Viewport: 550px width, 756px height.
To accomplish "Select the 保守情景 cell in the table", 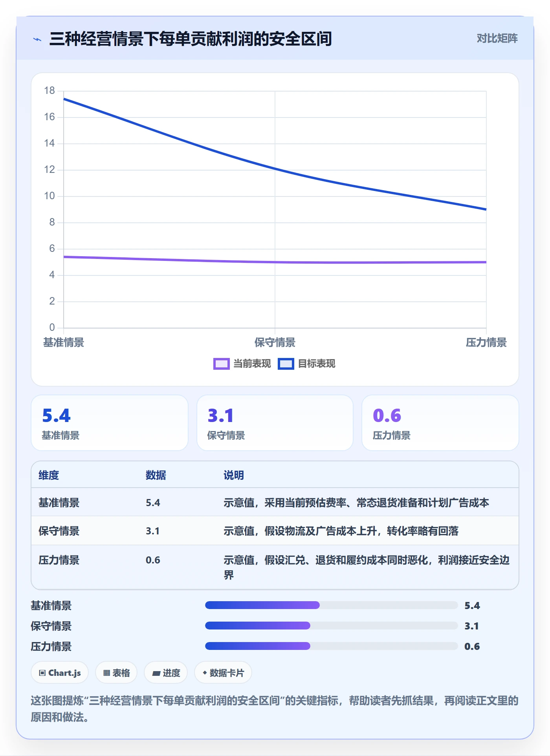I will pos(59,531).
